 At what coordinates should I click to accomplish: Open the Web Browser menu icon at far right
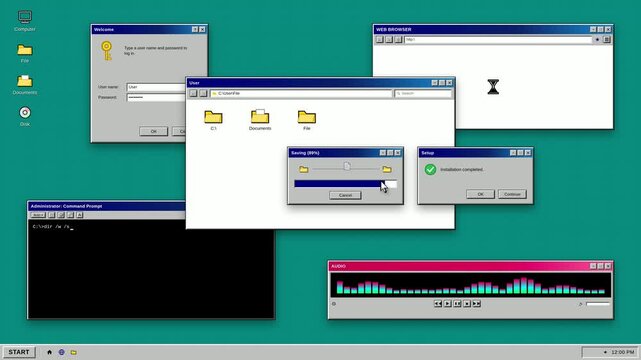click(607, 40)
